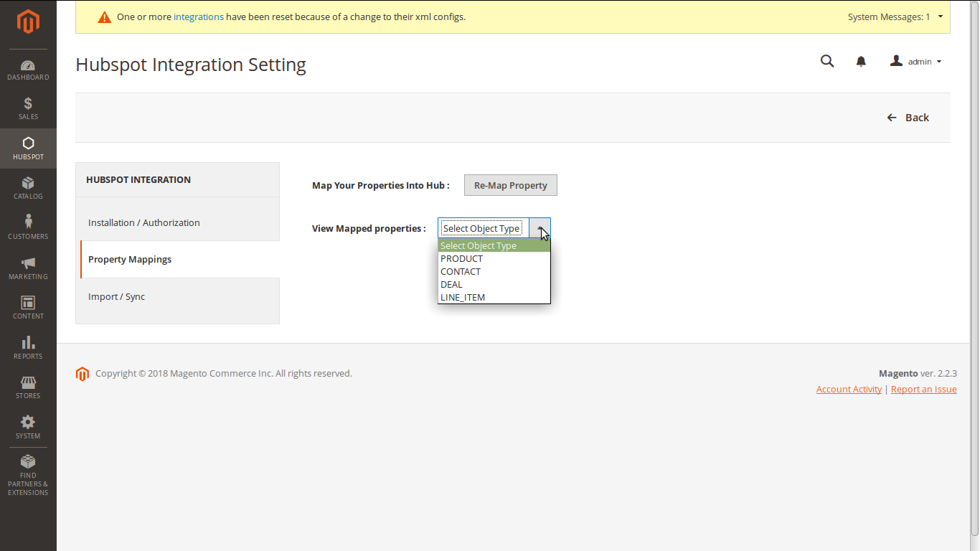
Task: Click the View Mapped properties label
Action: pos(369,228)
